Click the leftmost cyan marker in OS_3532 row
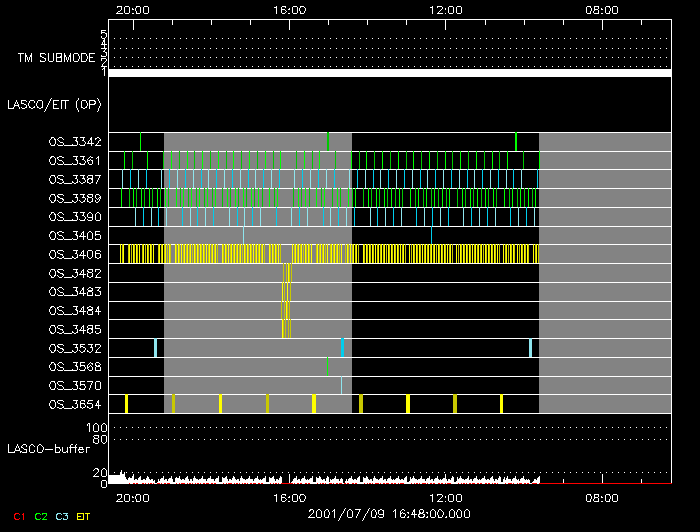 point(155,347)
